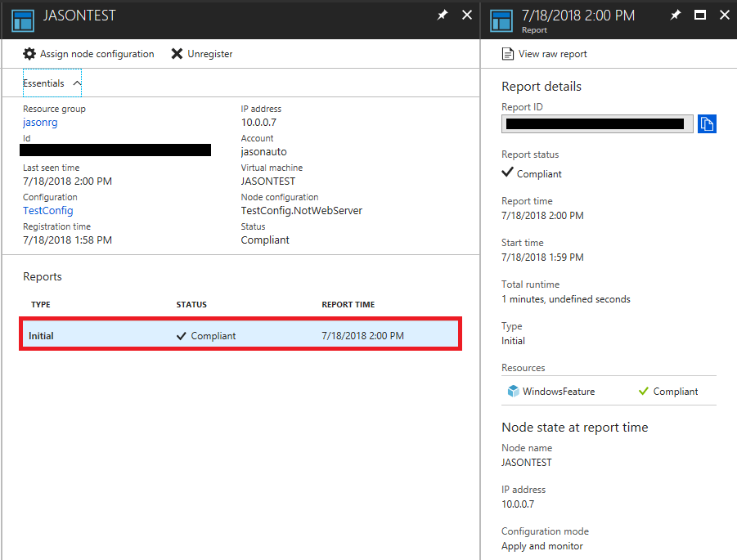Copy the Report ID to clipboard

[707, 124]
